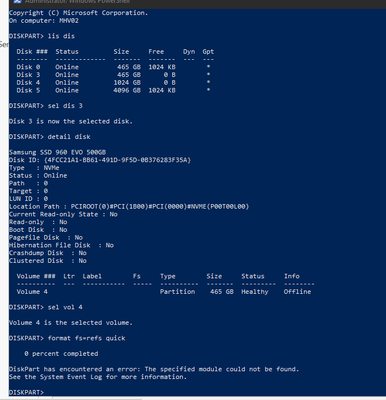Click the 'format fs=refs quick' command

click(x=87, y=338)
